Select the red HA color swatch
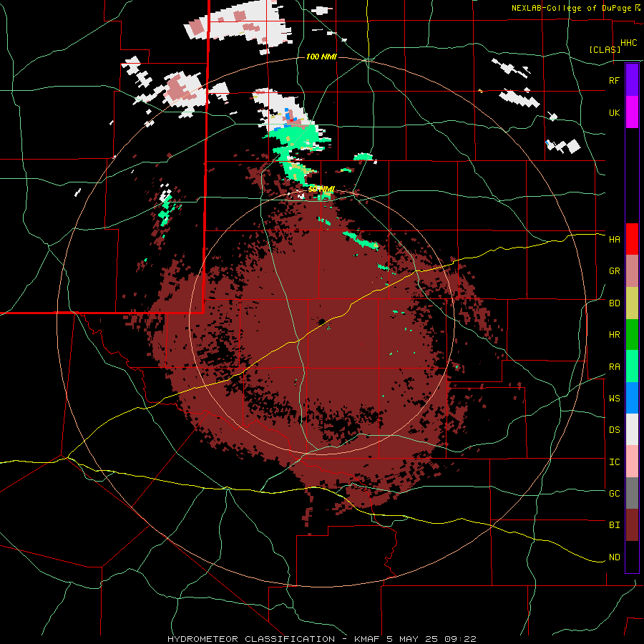 coord(632,239)
